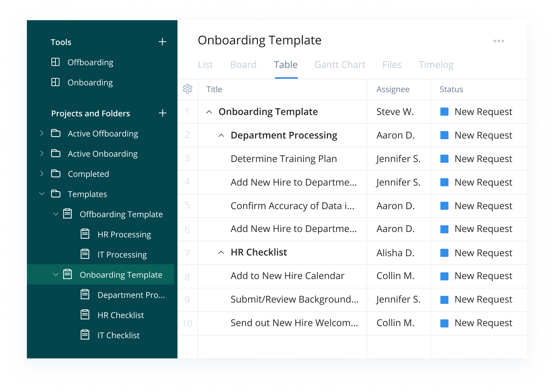This screenshot has height=392, width=554.
Task: Select the Department Pro... sidebar item
Action: tap(131, 295)
